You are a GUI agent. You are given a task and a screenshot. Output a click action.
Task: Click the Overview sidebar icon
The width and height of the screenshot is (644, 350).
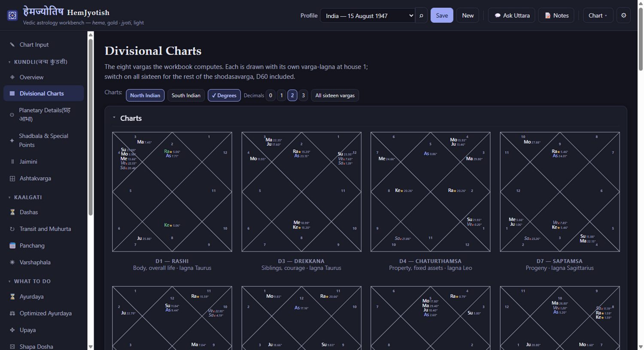tap(12, 77)
